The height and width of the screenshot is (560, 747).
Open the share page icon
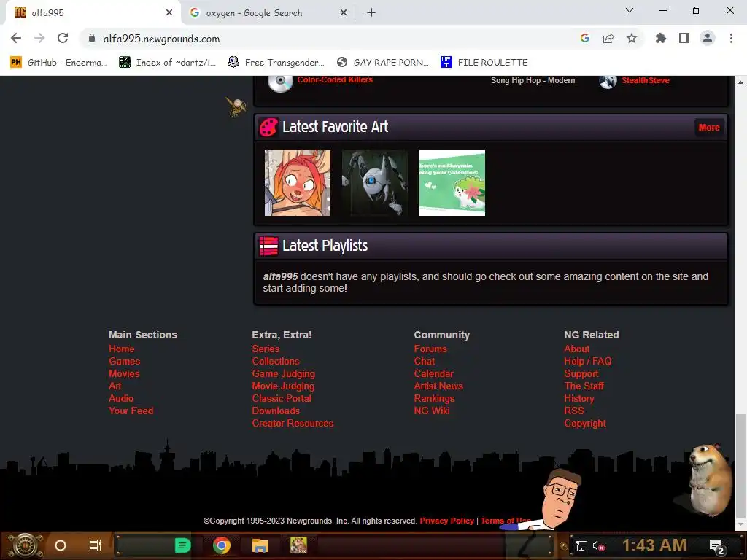[608, 38]
